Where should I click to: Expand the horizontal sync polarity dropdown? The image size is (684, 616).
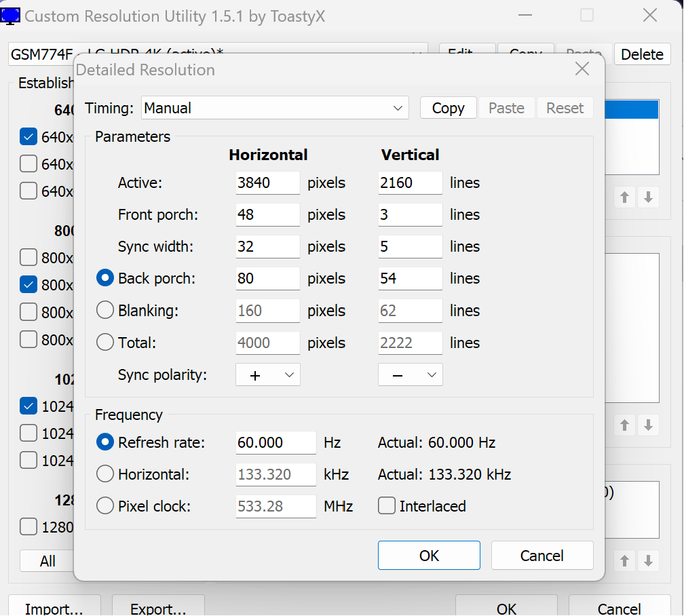tap(268, 374)
